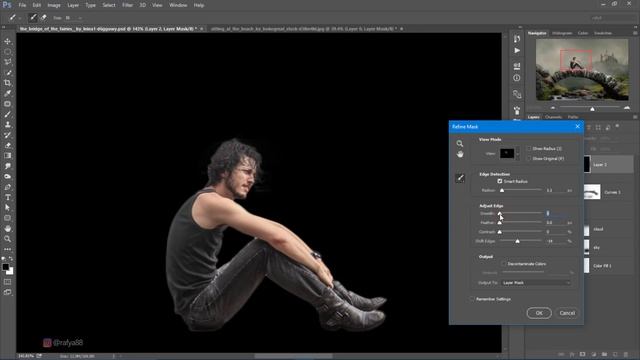
Task: Open the History panel icon
Action: (x=517, y=39)
